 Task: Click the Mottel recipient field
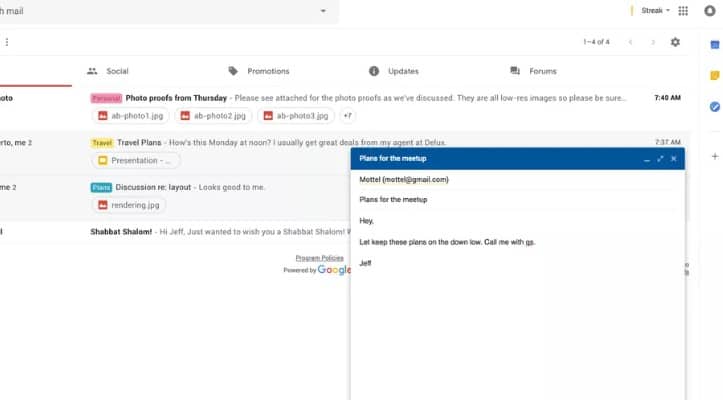[404, 180]
